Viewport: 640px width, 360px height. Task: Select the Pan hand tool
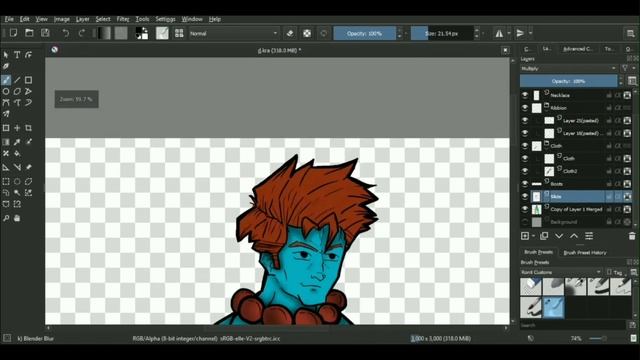17,218
